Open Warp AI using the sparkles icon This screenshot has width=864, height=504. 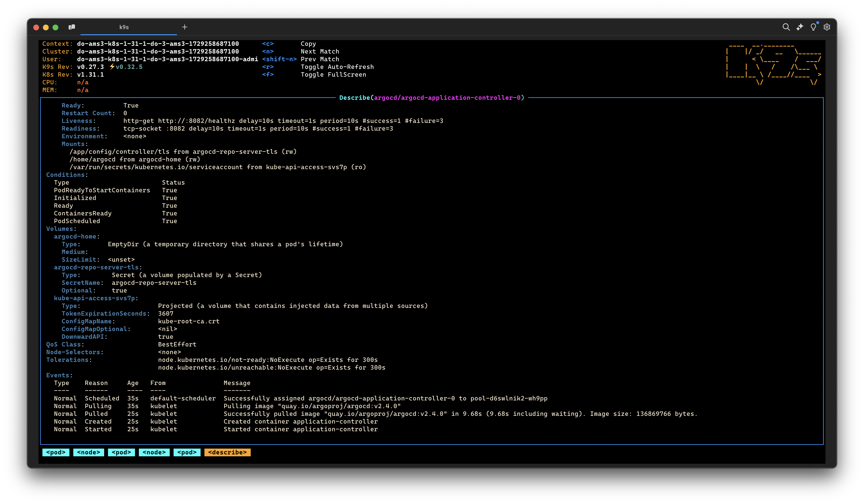pyautogui.click(x=800, y=27)
